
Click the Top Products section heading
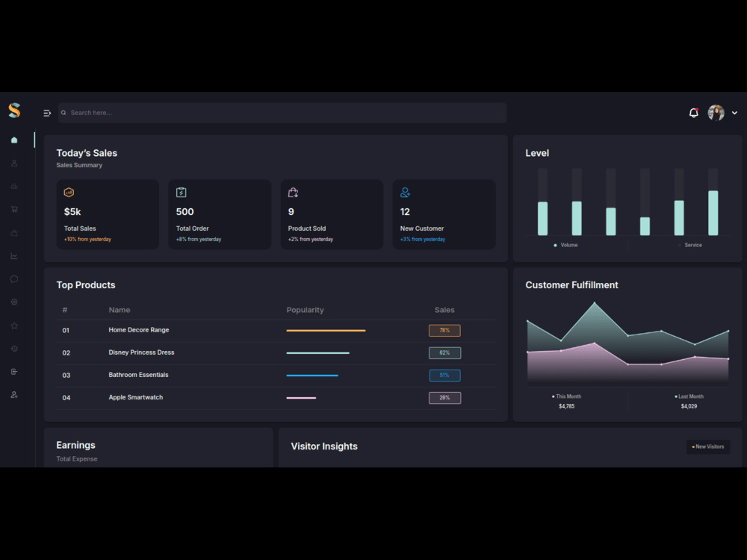(84, 284)
